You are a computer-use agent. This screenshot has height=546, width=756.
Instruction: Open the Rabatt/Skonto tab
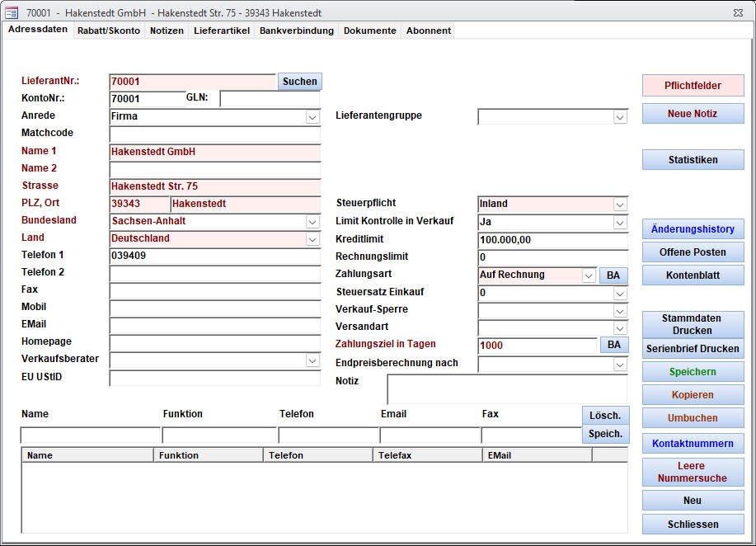(x=109, y=31)
